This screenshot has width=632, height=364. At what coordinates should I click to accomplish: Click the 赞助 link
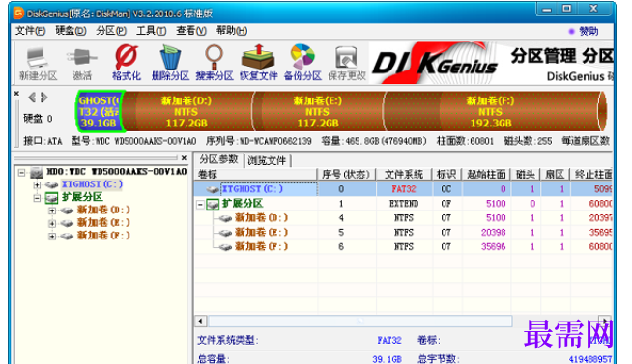[x=589, y=31]
